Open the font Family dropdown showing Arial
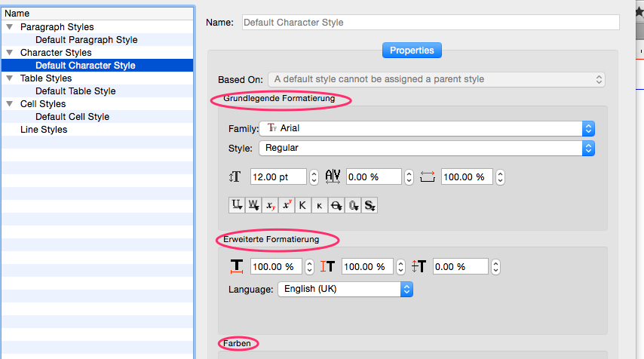 pos(427,128)
